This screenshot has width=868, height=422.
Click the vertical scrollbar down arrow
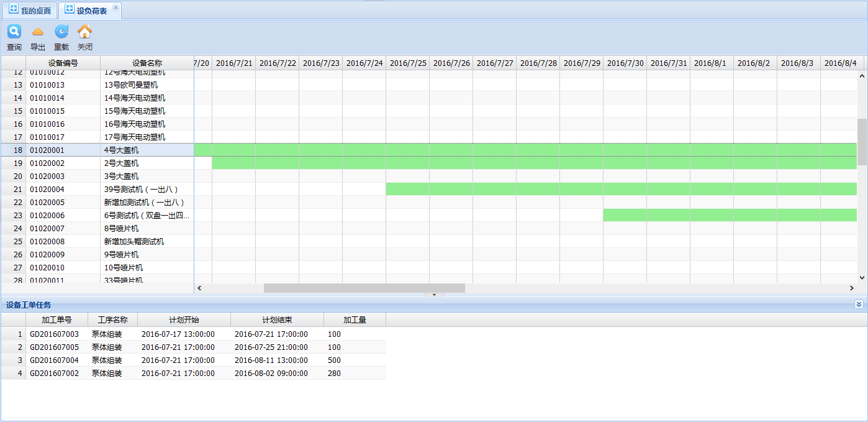click(862, 278)
